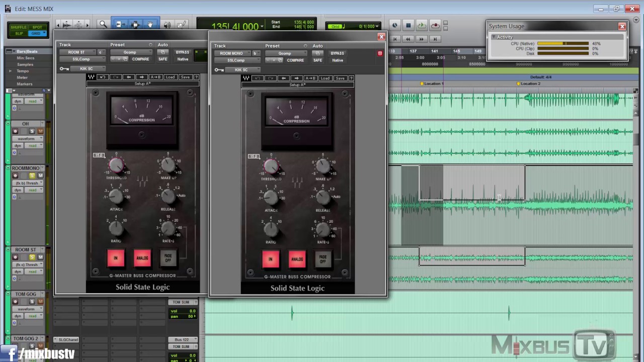Open ROOM MONO track selector dropdown
Screen dimensions: 644x362
tap(232, 53)
